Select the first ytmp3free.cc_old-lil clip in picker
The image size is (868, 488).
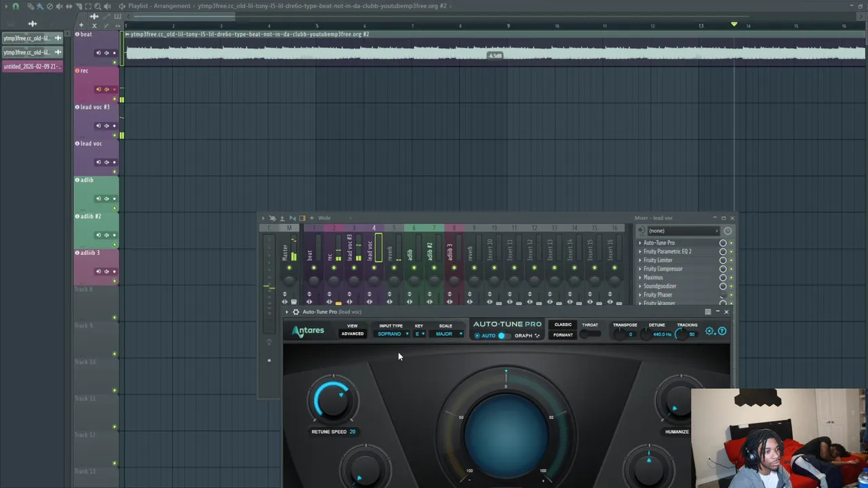point(32,38)
